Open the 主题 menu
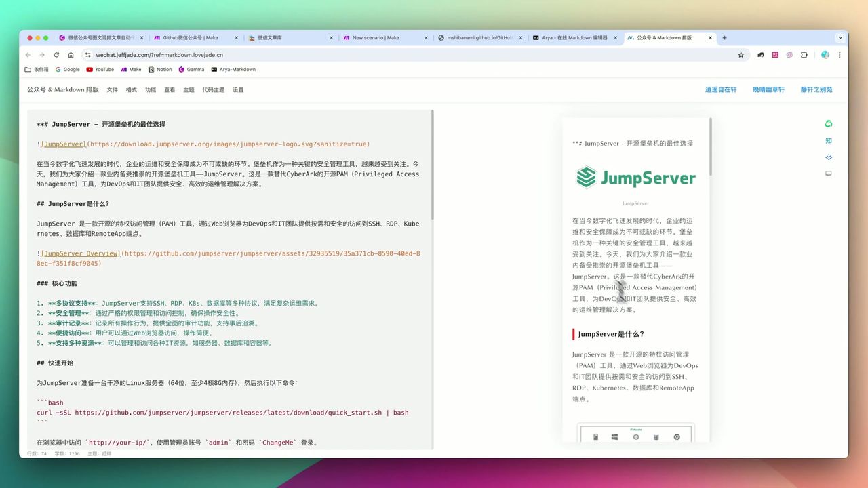 point(189,90)
